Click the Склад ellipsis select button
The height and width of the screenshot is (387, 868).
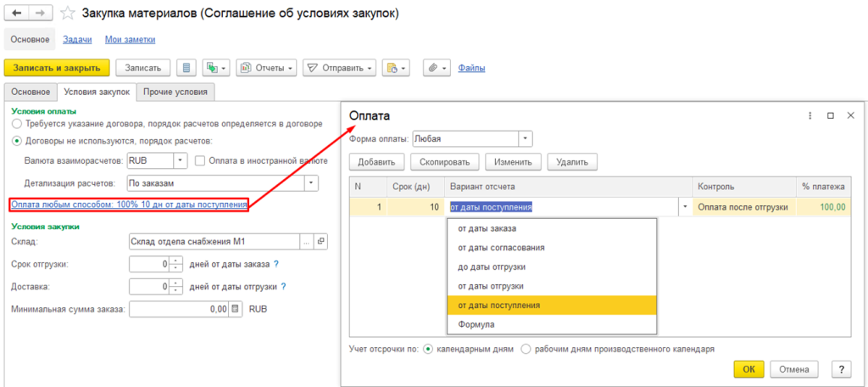click(x=307, y=242)
